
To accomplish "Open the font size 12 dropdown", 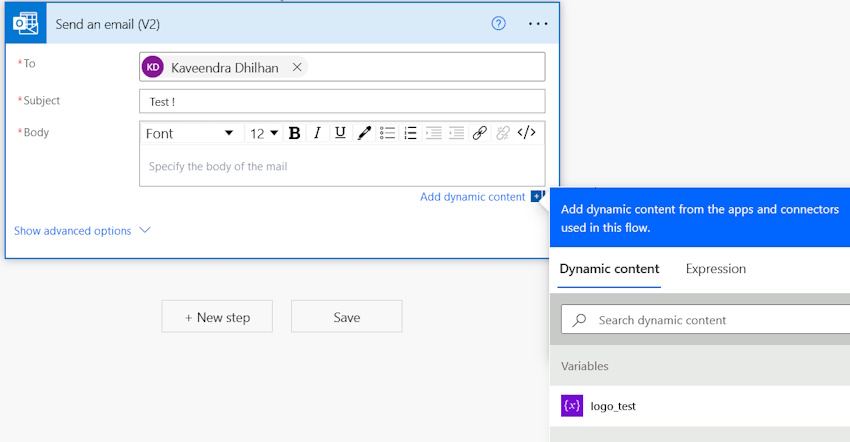I will [x=264, y=133].
